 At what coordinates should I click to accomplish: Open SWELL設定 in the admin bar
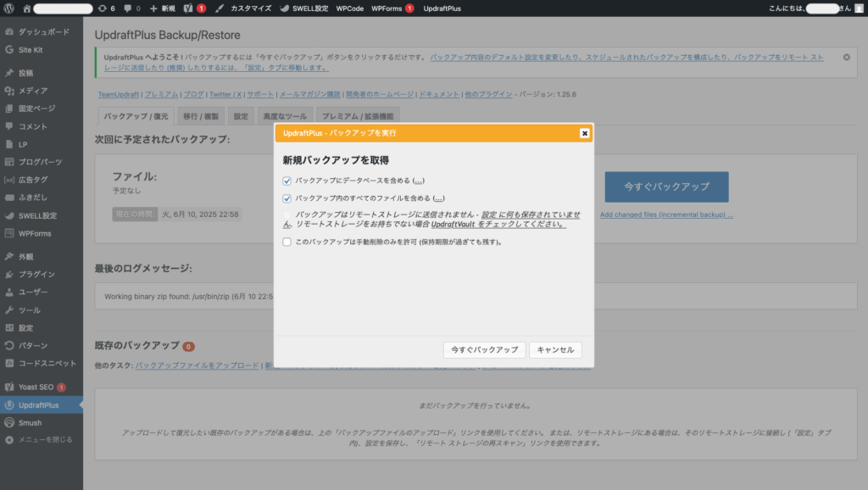click(304, 8)
